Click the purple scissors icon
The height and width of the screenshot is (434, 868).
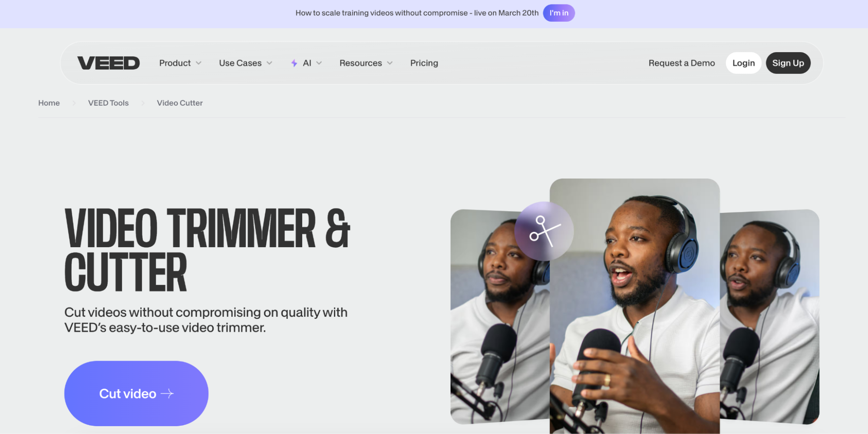click(x=544, y=231)
